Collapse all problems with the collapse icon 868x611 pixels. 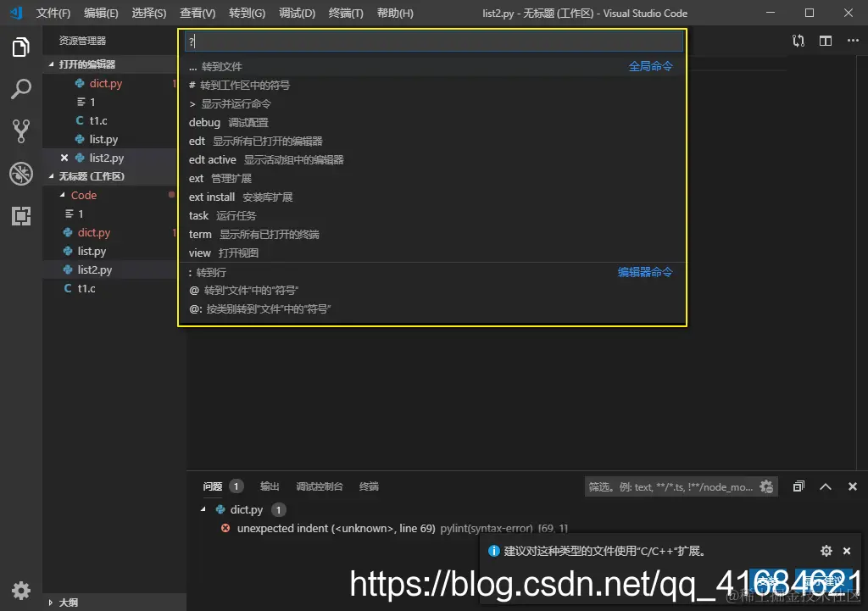point(798,486)
